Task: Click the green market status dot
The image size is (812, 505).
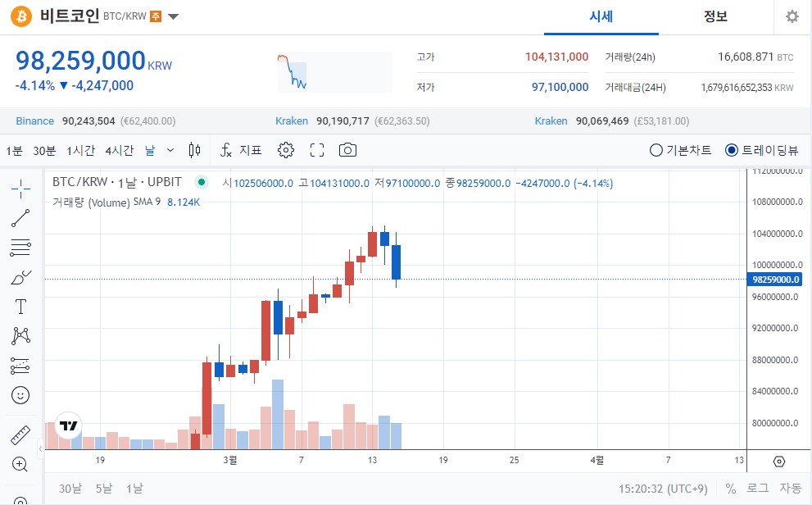Action: [x=202, y=182]
